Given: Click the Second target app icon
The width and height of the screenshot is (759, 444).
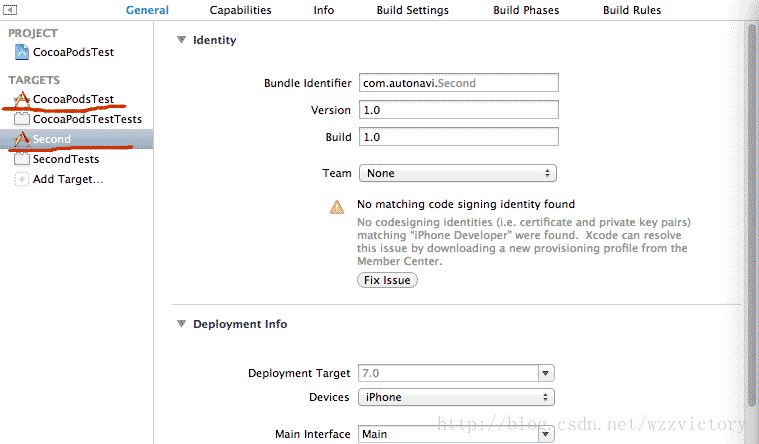Looking at the screenshot, I should coord(22,139).
